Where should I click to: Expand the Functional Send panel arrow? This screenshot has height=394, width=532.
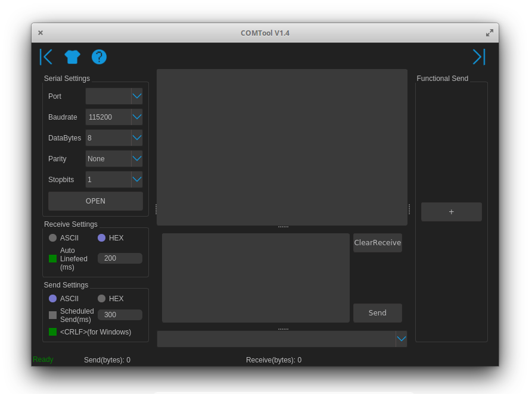479,57
